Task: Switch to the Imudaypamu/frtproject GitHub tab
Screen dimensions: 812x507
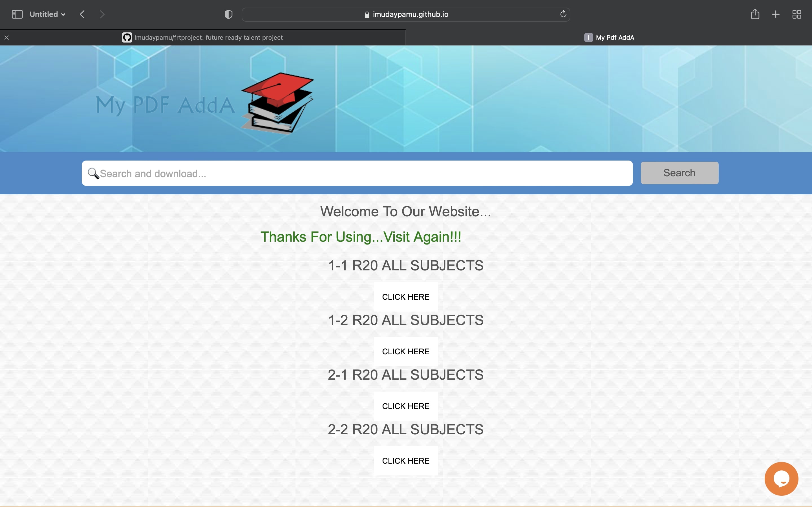Action: [x=203, y=37]
